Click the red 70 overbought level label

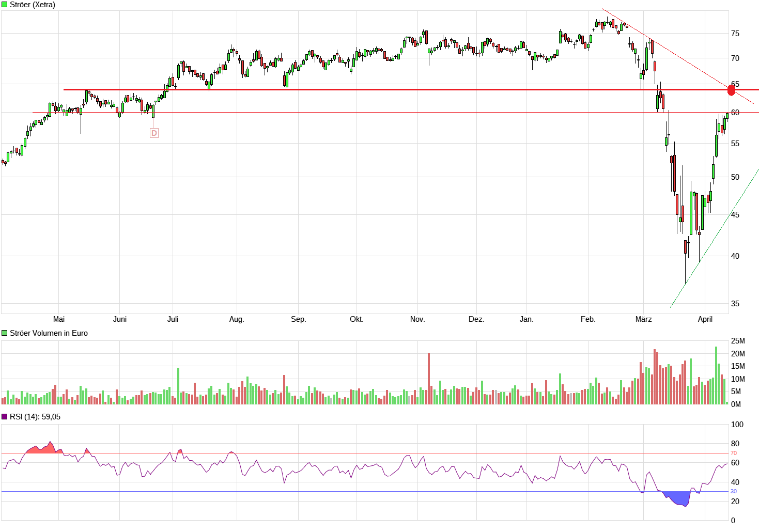point(734,453)
